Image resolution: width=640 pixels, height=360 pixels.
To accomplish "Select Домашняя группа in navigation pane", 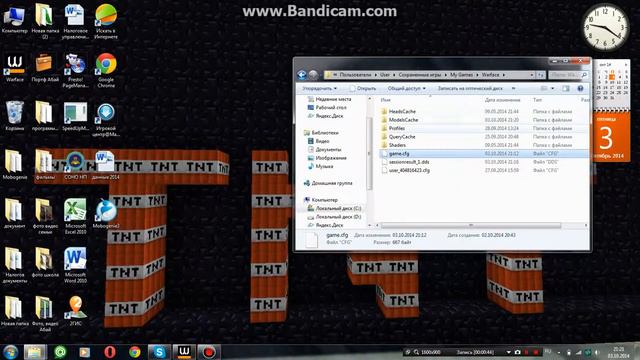I will click(331, 183).
